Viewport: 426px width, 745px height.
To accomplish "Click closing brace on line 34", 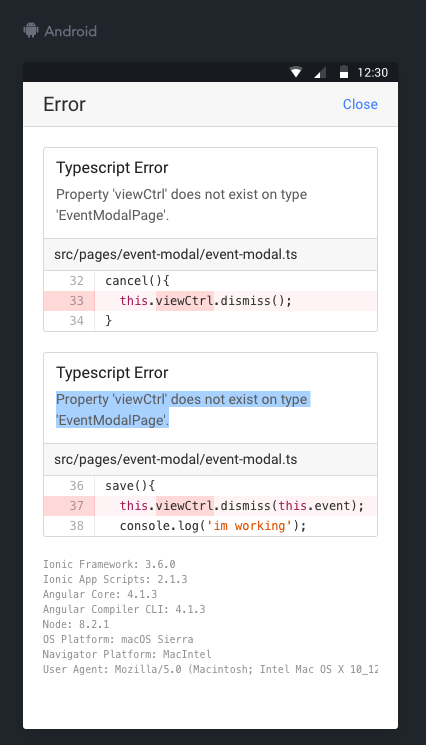I will coord(108,320).
